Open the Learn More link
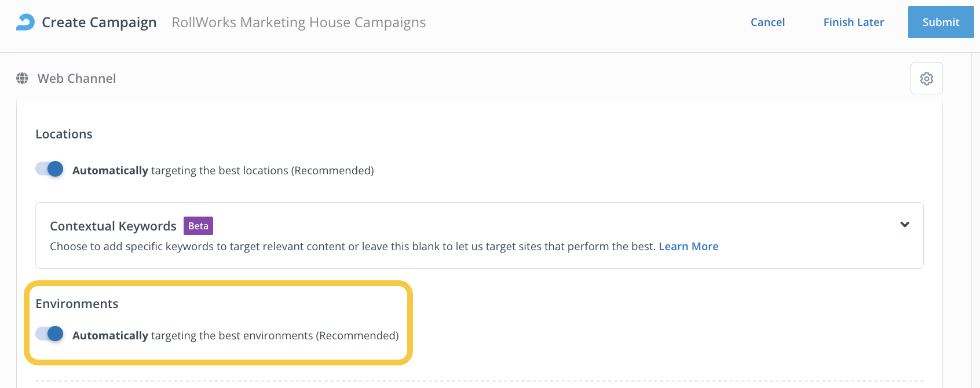This screenshot has width=980, height=388. click(688, 247)
